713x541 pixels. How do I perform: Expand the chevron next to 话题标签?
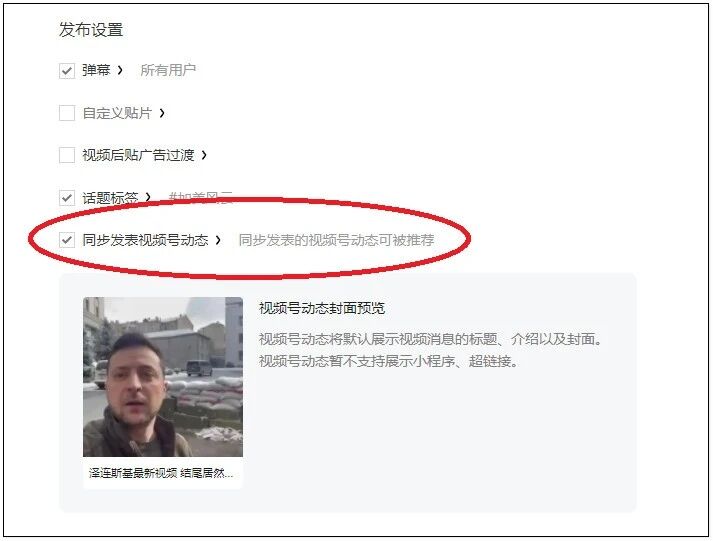coord(148,197)
